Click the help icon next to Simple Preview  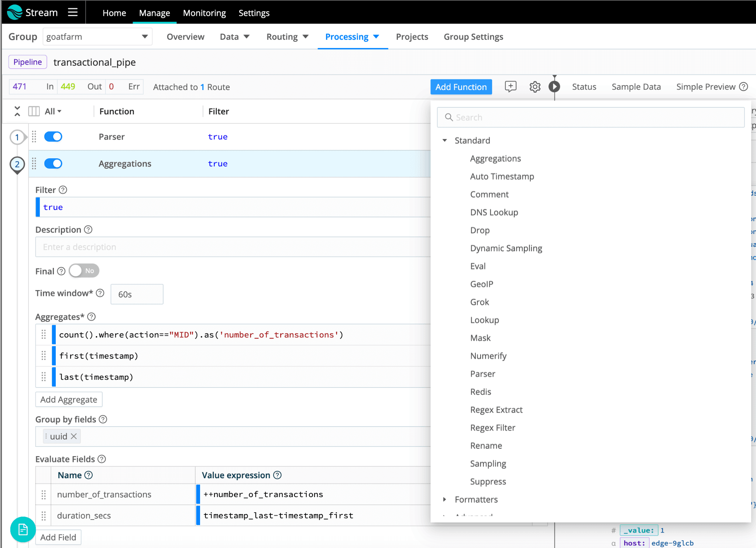pos(744,87)
